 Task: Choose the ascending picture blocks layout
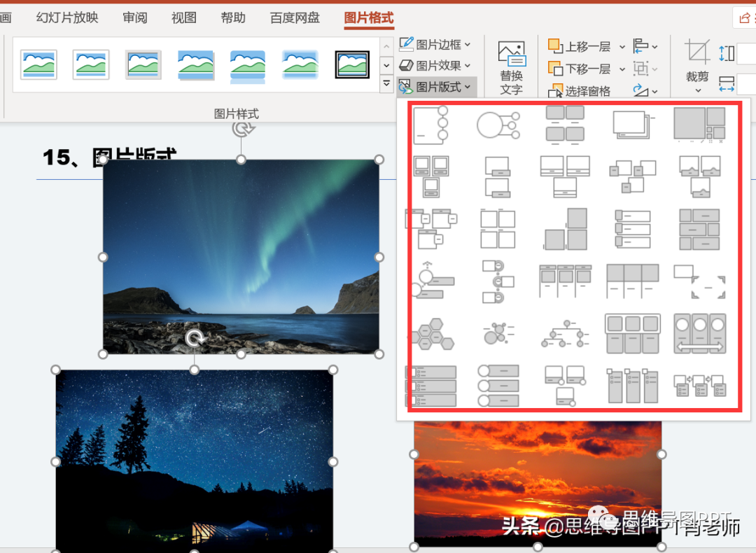coord(566,229)
